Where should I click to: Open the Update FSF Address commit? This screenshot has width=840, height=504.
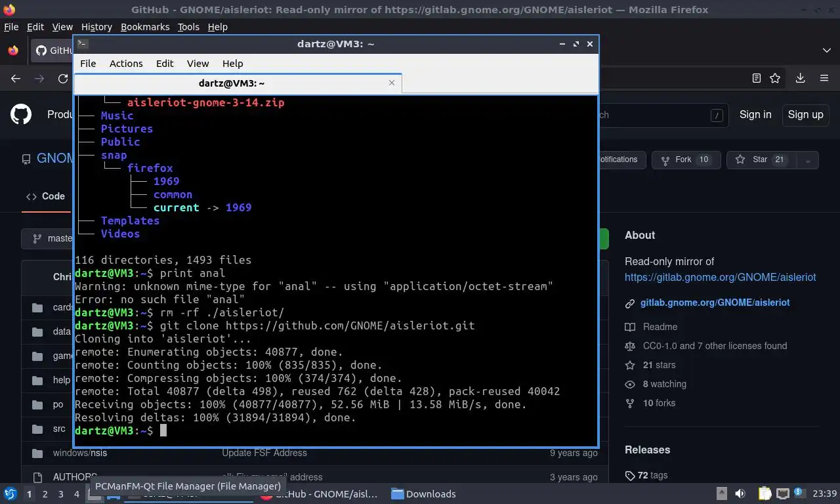click(264, 453)
